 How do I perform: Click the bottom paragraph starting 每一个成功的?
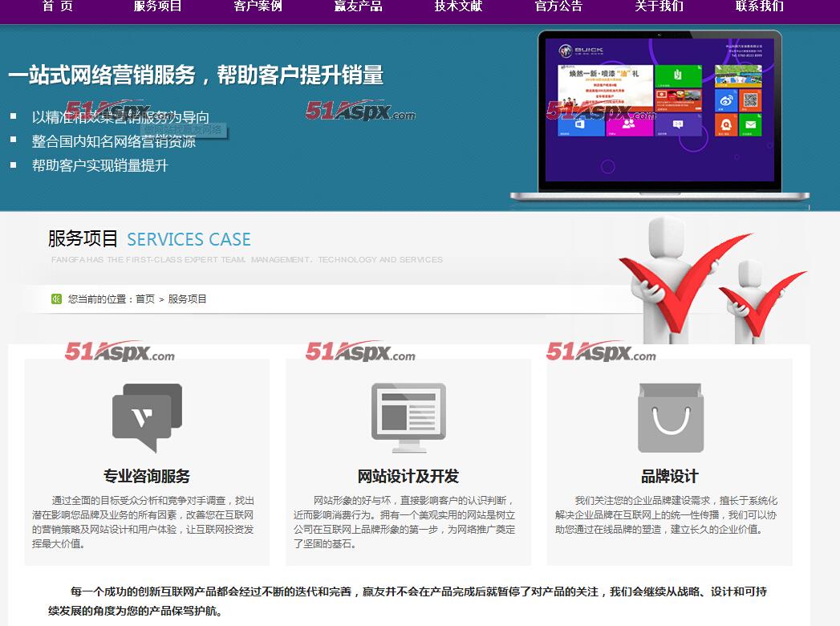(x=407, y=601)
